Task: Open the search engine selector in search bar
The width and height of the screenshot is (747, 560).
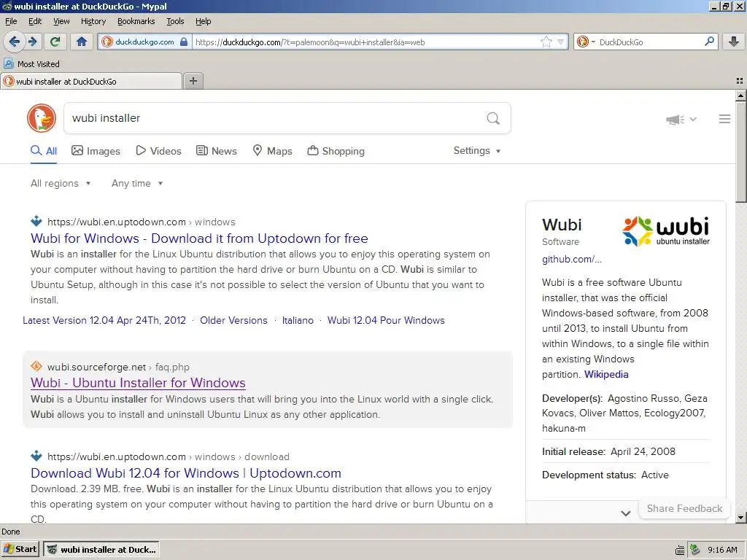Action: tap(586, 42)
